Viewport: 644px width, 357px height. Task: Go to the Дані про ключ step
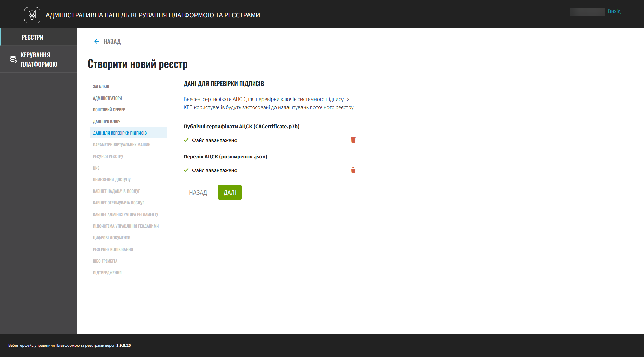click(107, 121)
